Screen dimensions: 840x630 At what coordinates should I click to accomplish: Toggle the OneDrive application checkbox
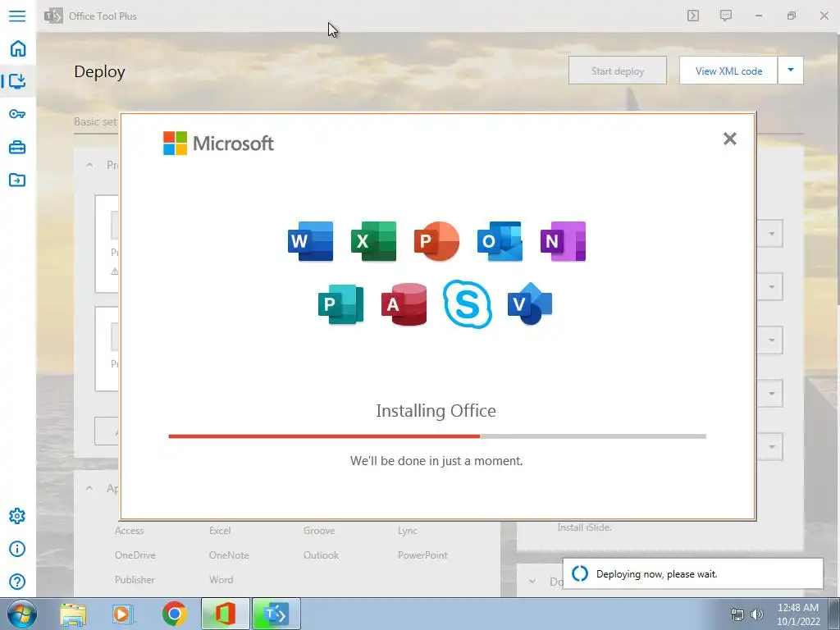pyautogui.click(x=135, y=555)
